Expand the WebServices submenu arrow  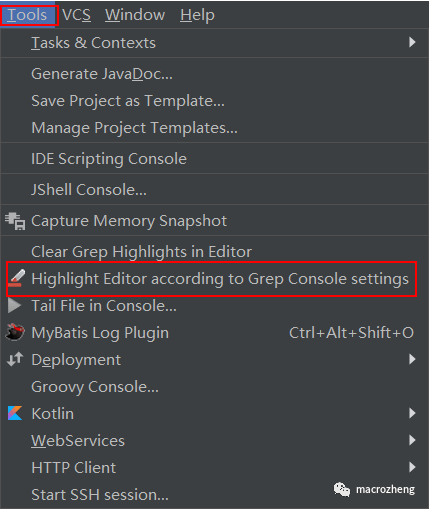click(412, 440)
